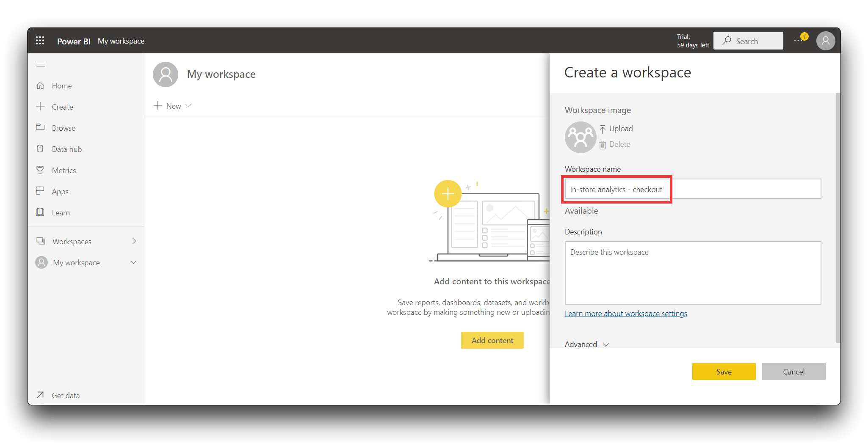
Task: Click the Browse folder icon
Action: pos(40,127)
